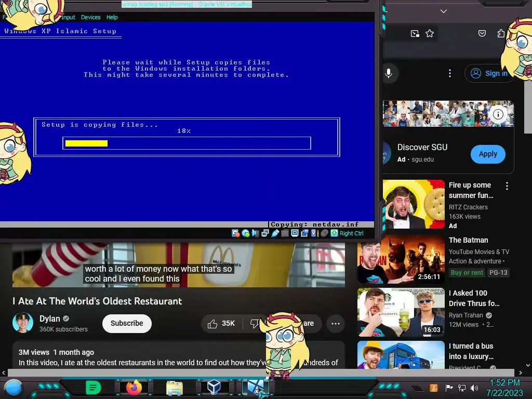Open the Input menu in VirtualBox

tap(68, 17)
